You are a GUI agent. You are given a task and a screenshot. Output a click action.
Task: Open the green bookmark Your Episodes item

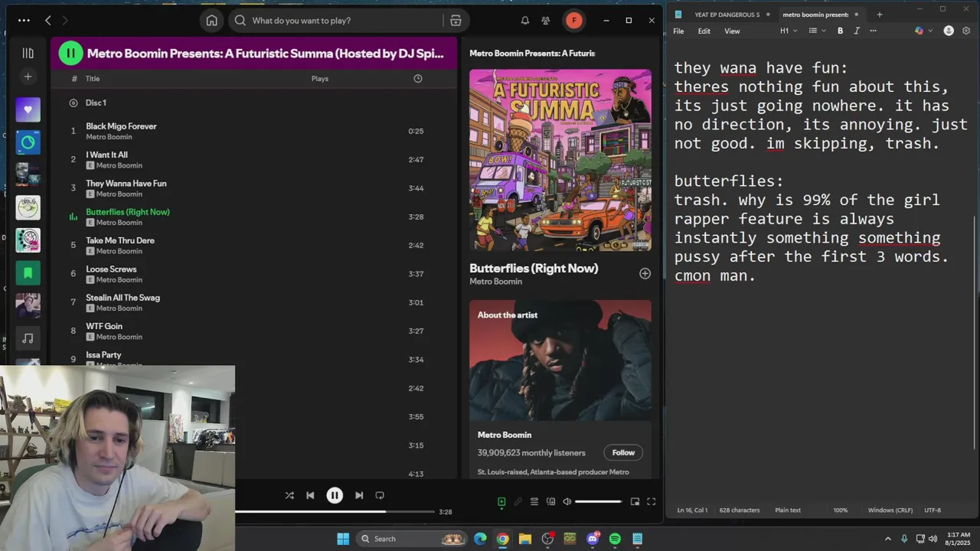tap(28, 273)
